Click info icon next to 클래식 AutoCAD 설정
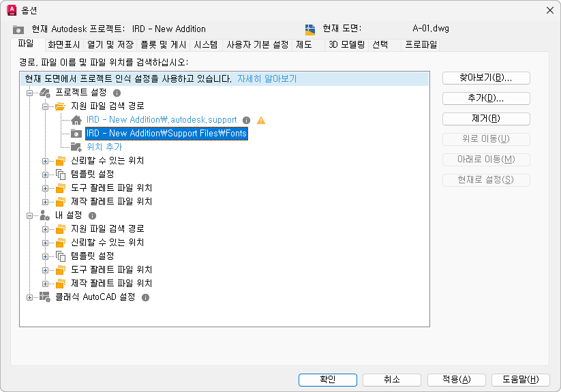 click(145, 297)
